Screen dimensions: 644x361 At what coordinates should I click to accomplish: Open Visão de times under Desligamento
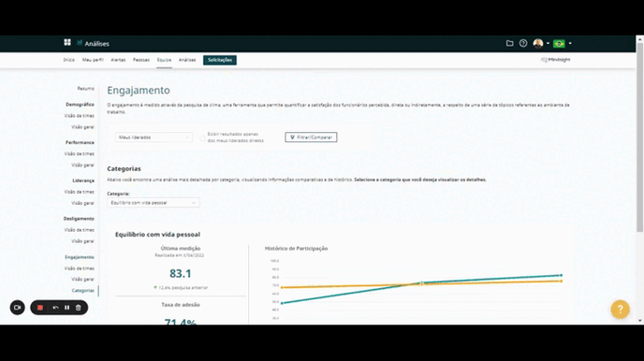[x=80, y=230]
